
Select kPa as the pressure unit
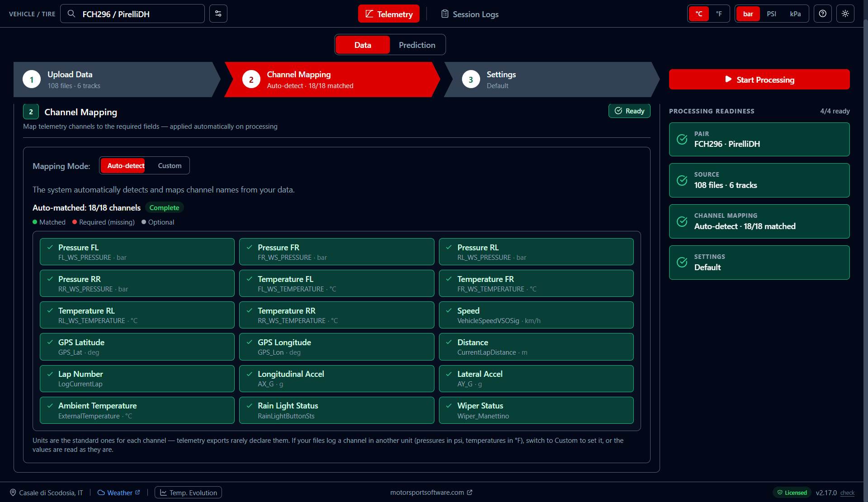[795, 14]
